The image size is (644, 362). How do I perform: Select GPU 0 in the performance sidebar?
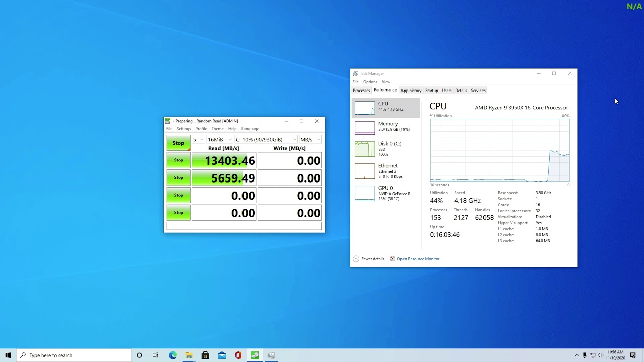(386, 193)
